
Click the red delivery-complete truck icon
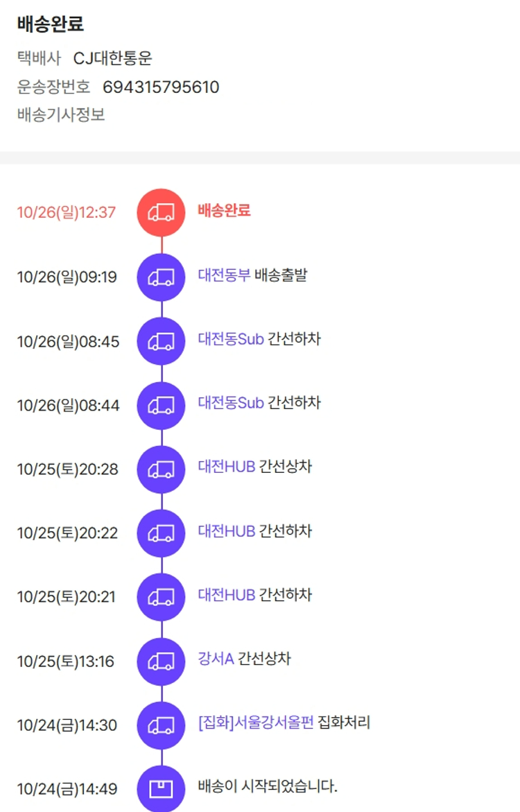162,212
